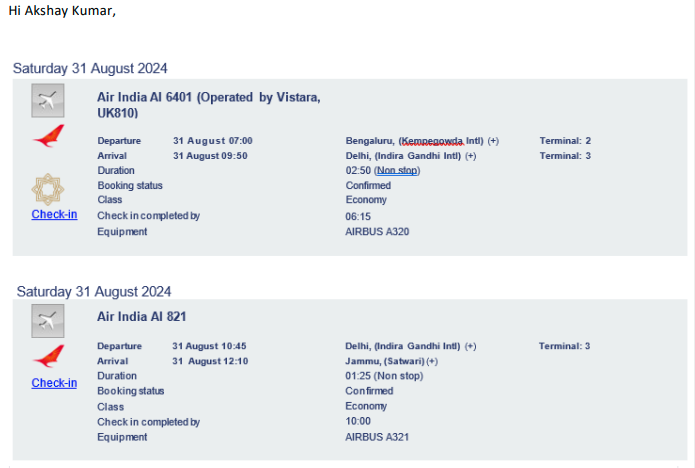Click the airplane icon beside Air India AI 6401

48,101
